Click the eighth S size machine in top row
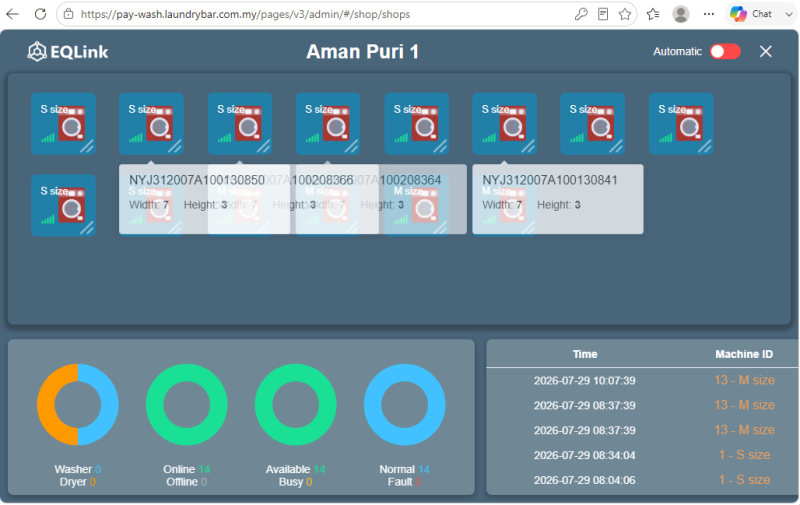Screen dimensions: 800x505 681,123
